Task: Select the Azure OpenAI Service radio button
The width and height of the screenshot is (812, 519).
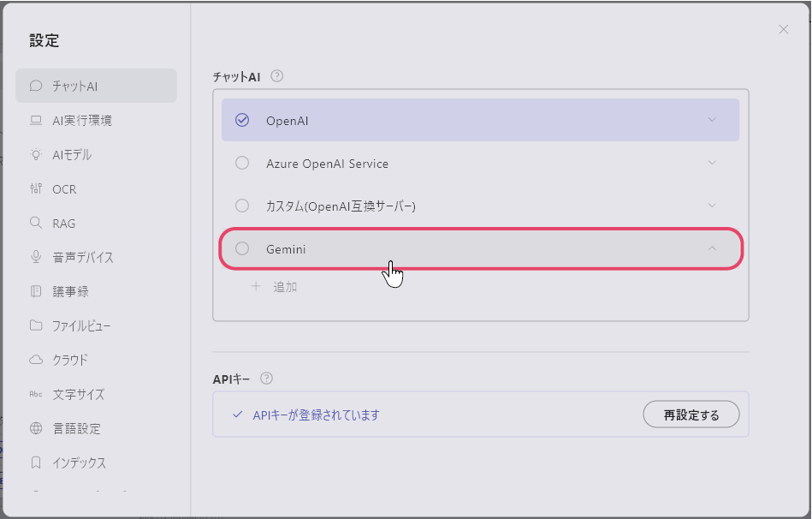Action: click(242, 163)
